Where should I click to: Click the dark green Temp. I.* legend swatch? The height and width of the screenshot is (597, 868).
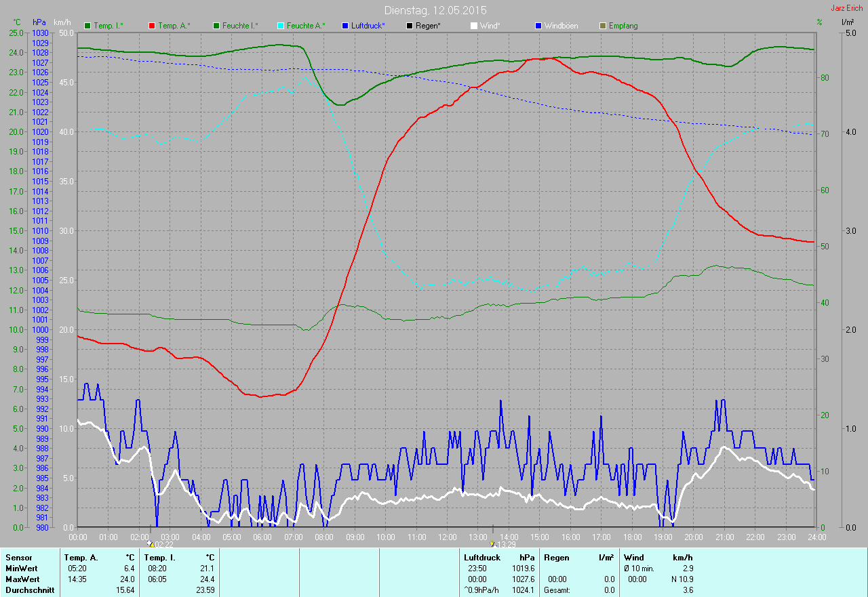click(x=87, y=26)
